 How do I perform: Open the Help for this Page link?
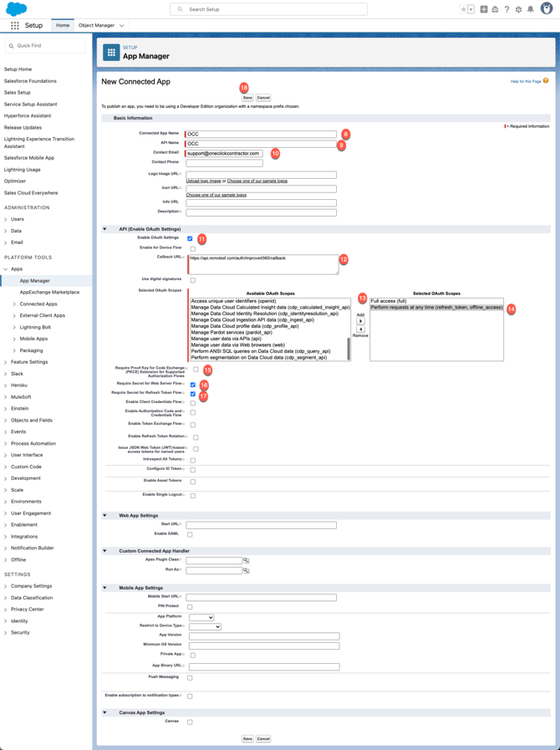(526, 81)
